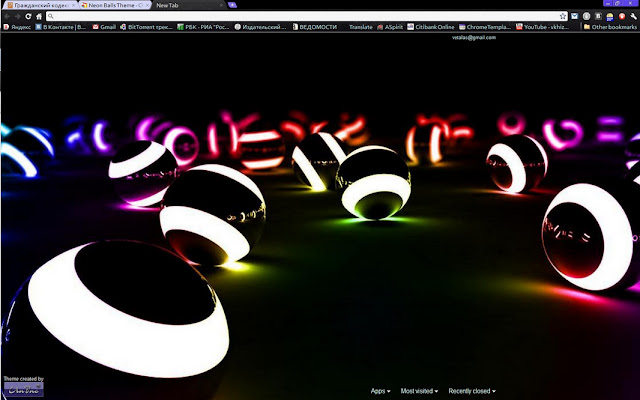Expand the Apps dropdown

pyautogui.click(x=380, y=391)
